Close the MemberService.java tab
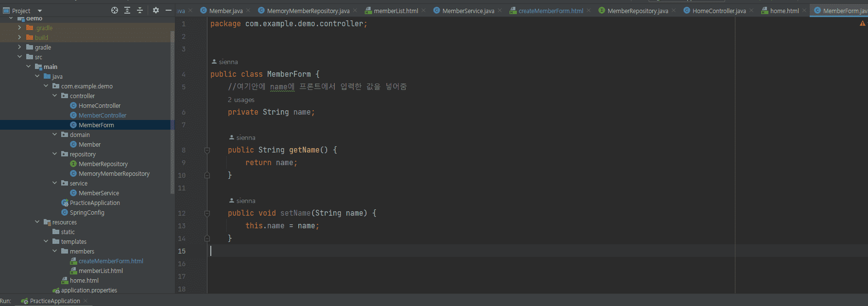 [500, 11]
